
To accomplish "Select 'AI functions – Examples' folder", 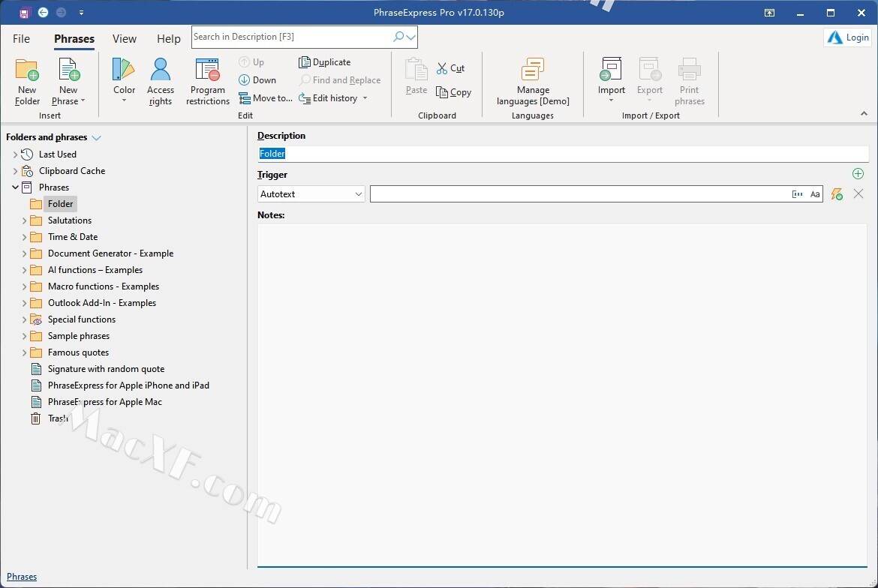I will (95, 270).
